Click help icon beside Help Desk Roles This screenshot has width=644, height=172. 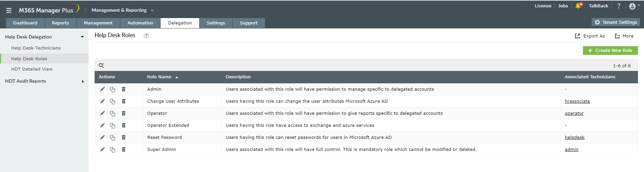[146, 36]
